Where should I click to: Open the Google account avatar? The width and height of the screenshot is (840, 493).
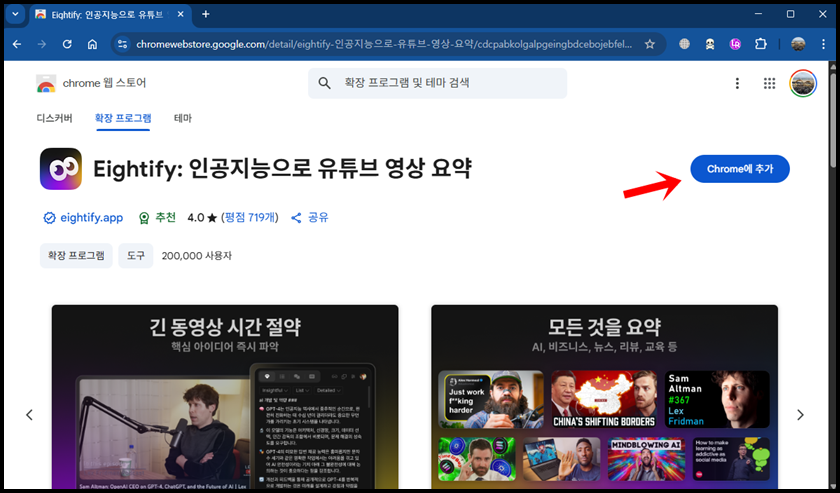tap(802, 84)
